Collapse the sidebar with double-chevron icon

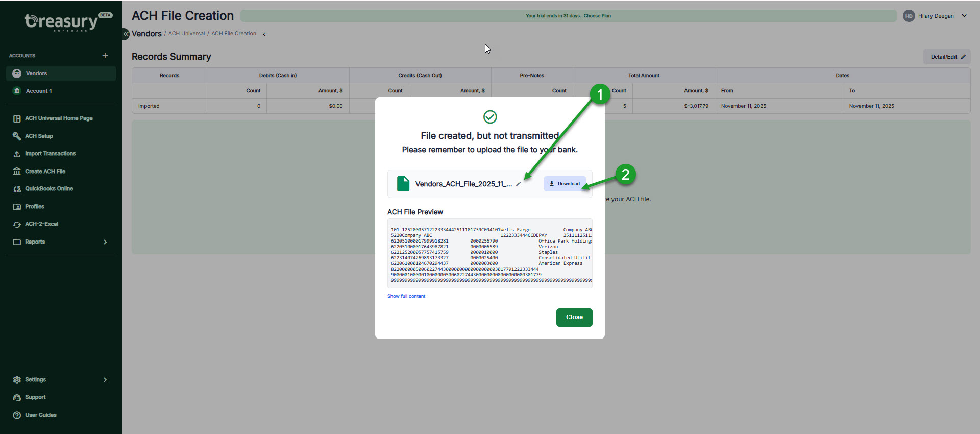pos(126,34)
